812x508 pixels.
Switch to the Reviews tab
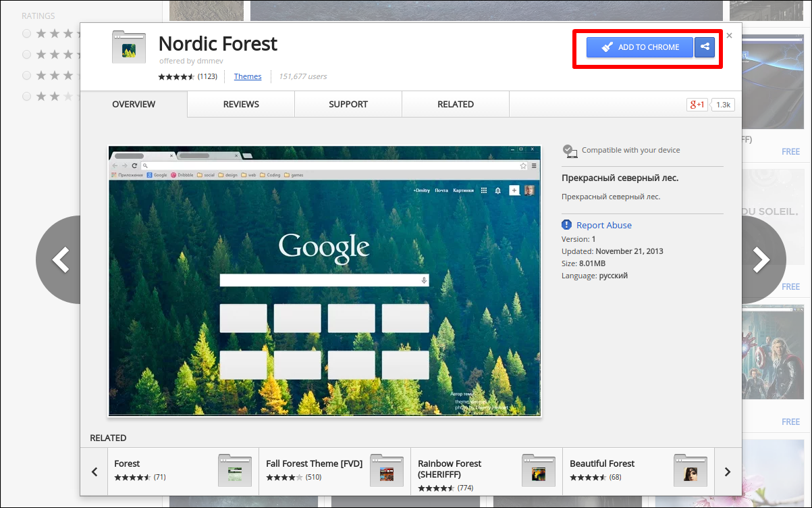[x=241, y=104]
